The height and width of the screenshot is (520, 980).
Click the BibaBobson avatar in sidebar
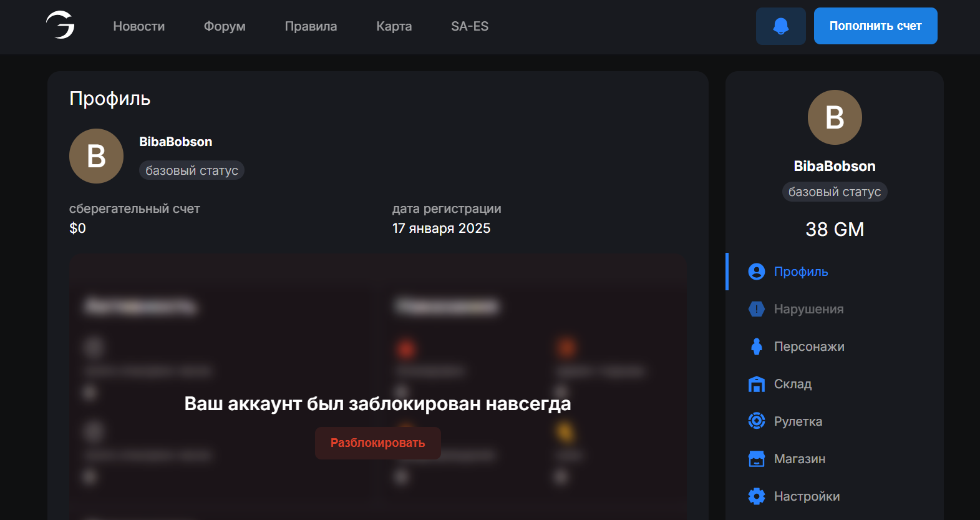[835, 117]
